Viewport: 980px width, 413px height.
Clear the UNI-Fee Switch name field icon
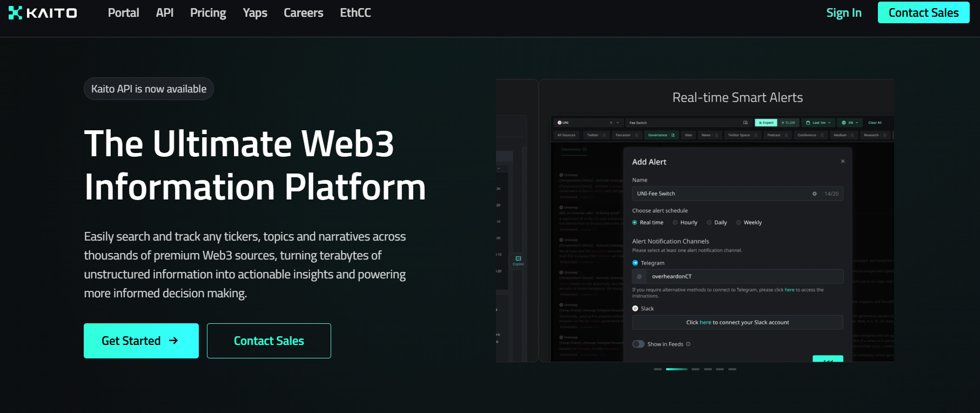click(x=815, y=194)
